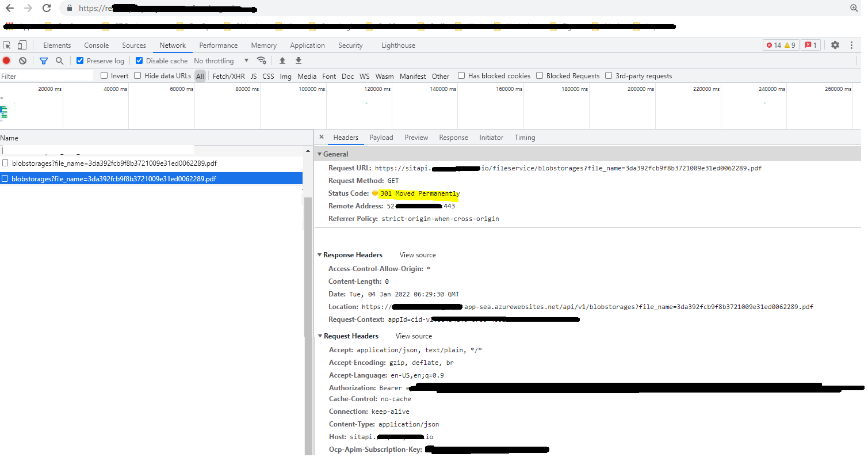The height and width of the screenshot is (457, 868).
Task: Filter by Manifest requests
Action: pos(412,76)
